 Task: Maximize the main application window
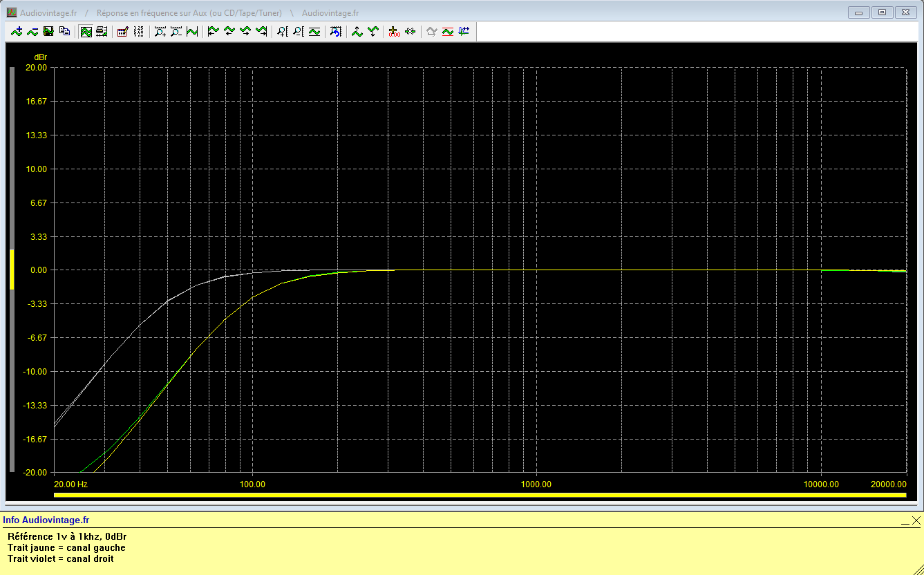882,12
